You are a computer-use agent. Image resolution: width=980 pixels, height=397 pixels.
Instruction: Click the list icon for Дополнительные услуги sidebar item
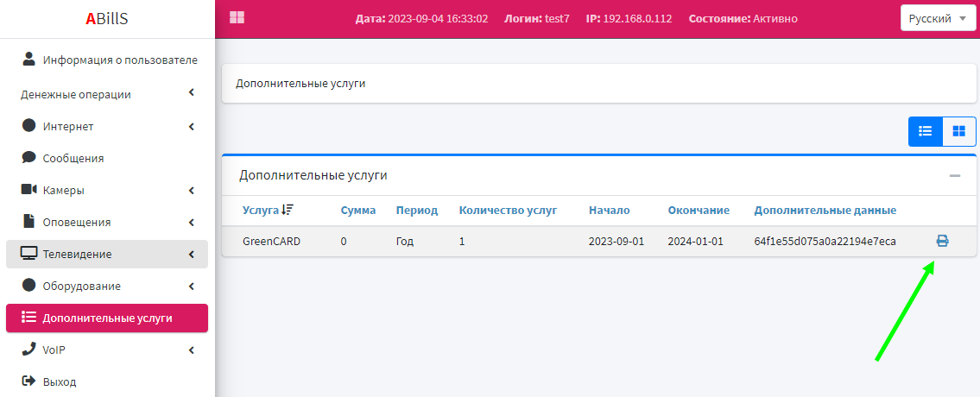tap(28, 318)
